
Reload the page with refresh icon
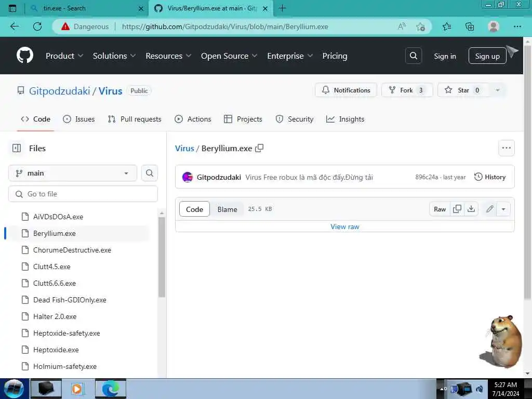(x=37, y=26)
